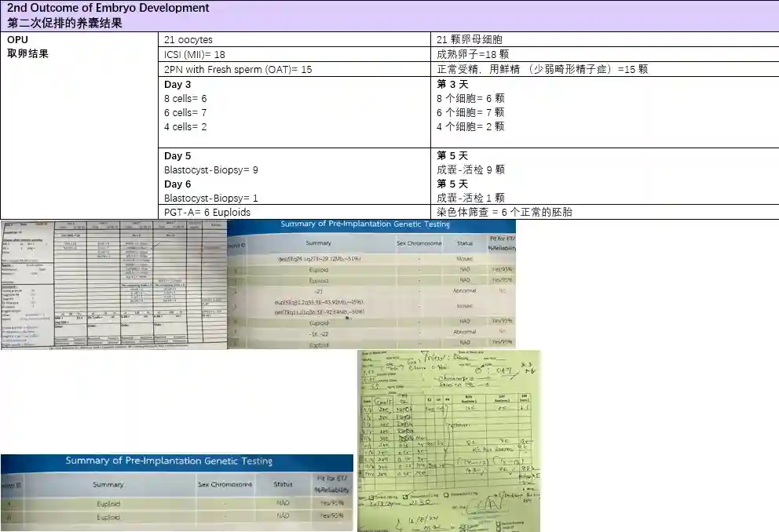This screenshot has height=532, width=779.
Task: Click the 'Status' column header in upper PGT image
Action: click(x=465, y=243)
